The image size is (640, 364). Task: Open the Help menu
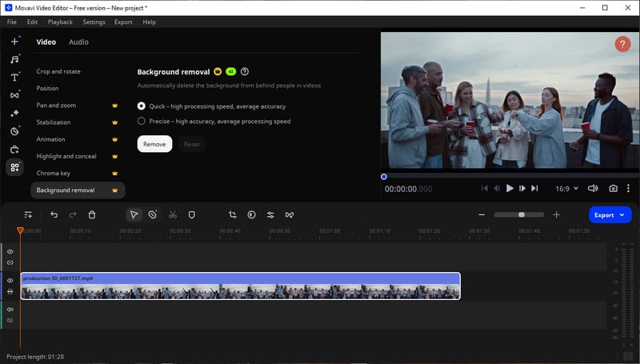(149, 22)
